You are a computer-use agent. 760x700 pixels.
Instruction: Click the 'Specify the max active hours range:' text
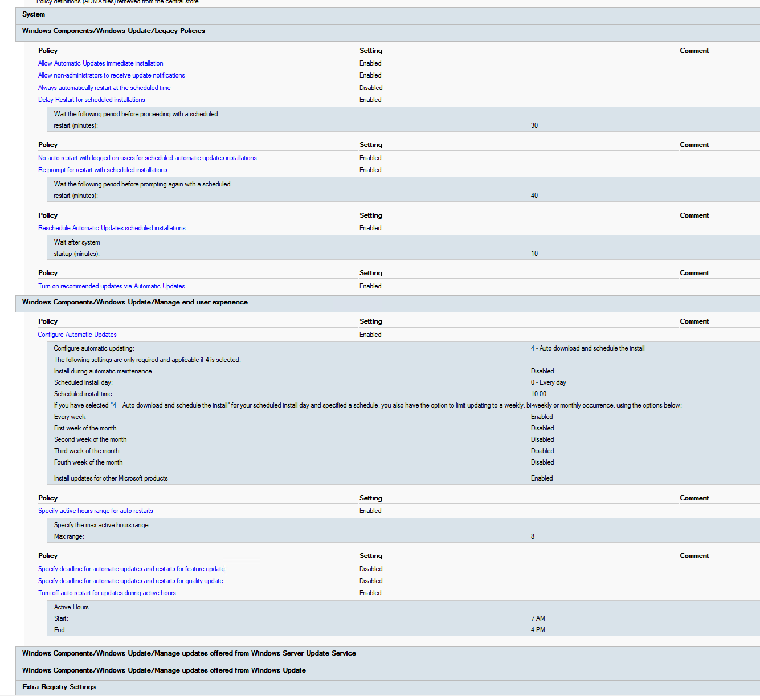[103, 525]
